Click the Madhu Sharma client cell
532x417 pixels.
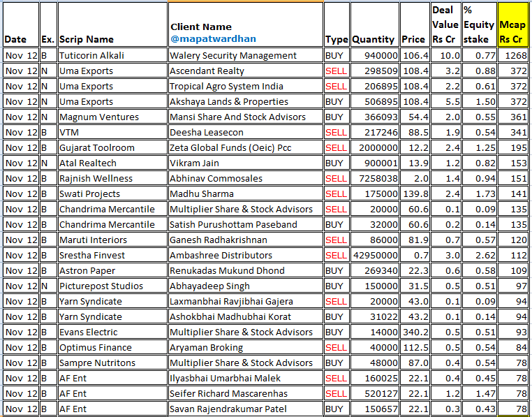(246, 193)
